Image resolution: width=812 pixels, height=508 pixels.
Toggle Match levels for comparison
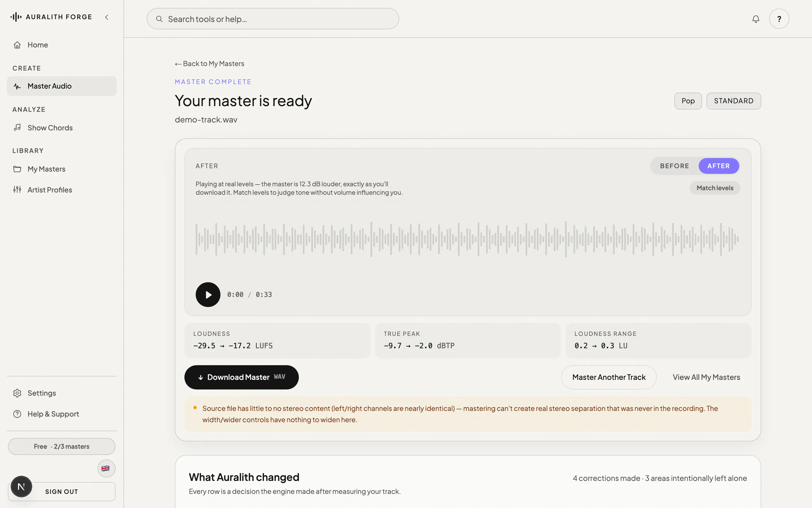(x=715, y=188)
